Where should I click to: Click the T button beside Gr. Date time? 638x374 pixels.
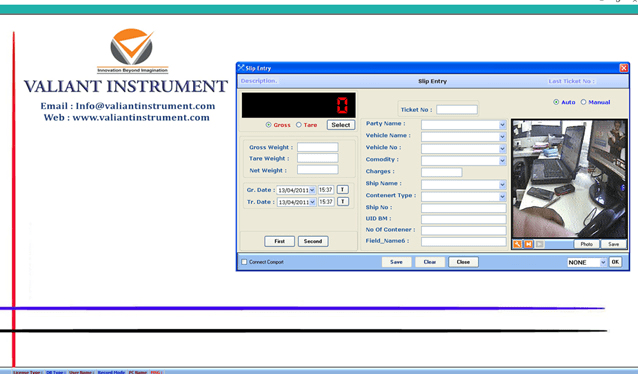tap(343, 190)
